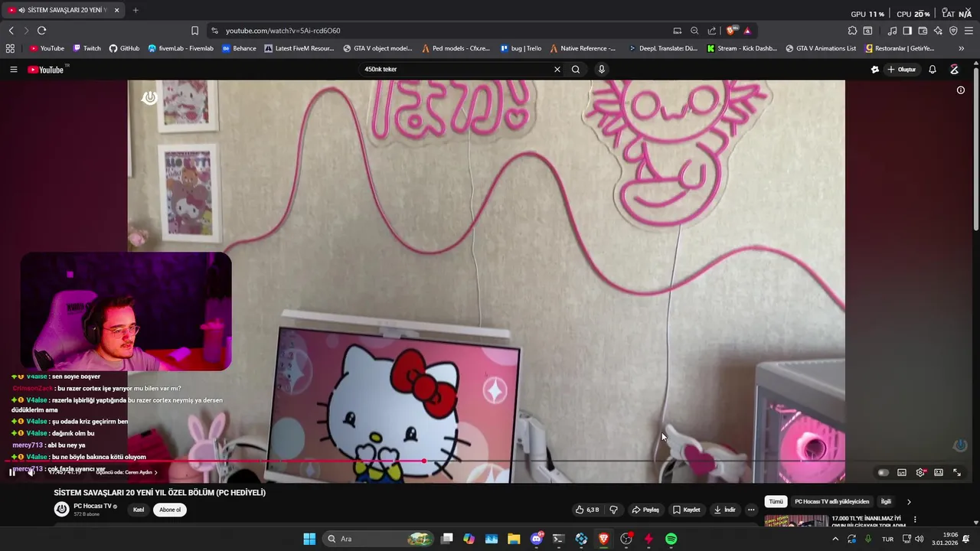This screenshot has height=551, width=980.
Task: Open the GTA V Animations List bookmark
Action: coord(821,48)
